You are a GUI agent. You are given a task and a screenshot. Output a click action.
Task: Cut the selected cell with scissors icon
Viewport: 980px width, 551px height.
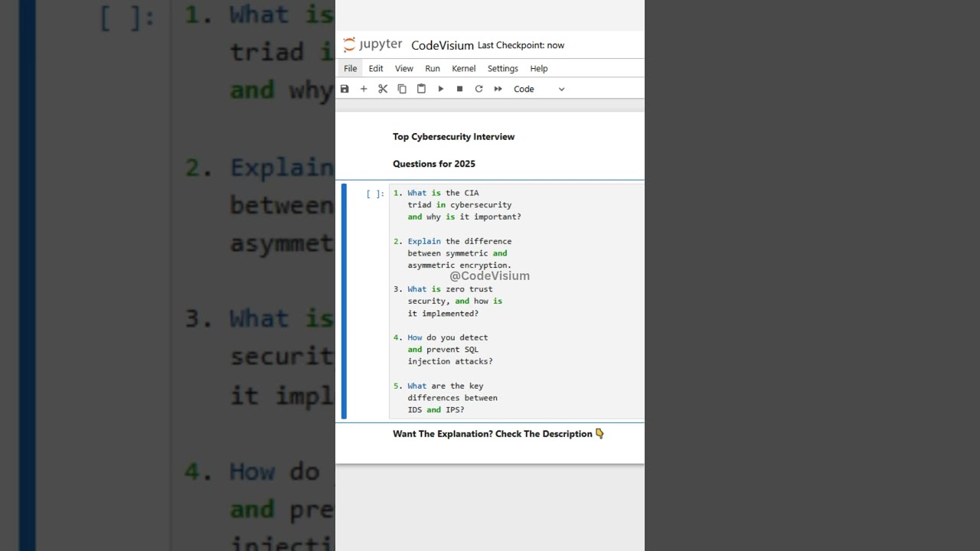pos(383,89)
